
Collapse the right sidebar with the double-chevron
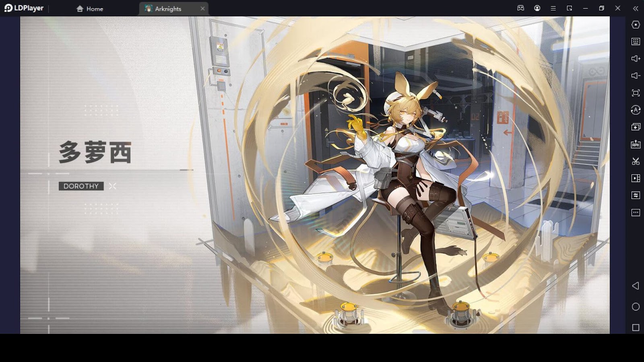[636, 8]
